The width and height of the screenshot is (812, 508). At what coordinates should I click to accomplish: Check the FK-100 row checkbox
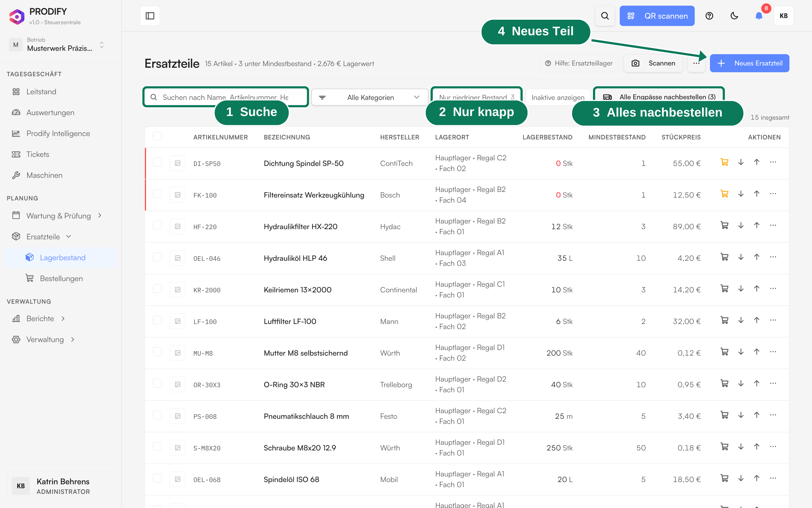(x=157, y=194)
